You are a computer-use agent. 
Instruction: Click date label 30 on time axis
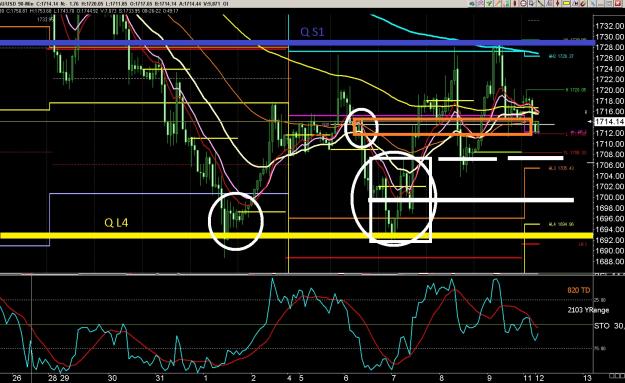tap(112, 378)
